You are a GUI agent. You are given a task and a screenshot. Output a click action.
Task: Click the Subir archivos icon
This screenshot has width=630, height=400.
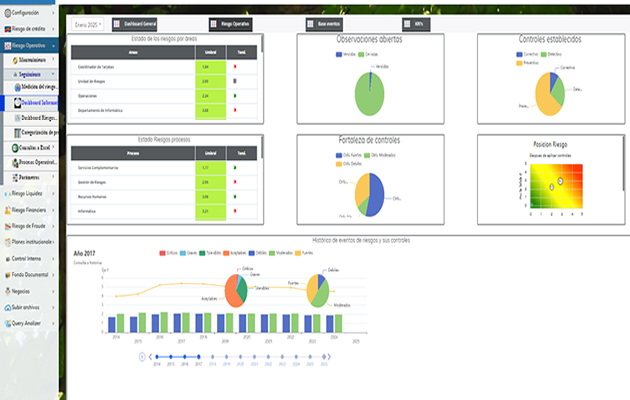[x=6, y=307]
